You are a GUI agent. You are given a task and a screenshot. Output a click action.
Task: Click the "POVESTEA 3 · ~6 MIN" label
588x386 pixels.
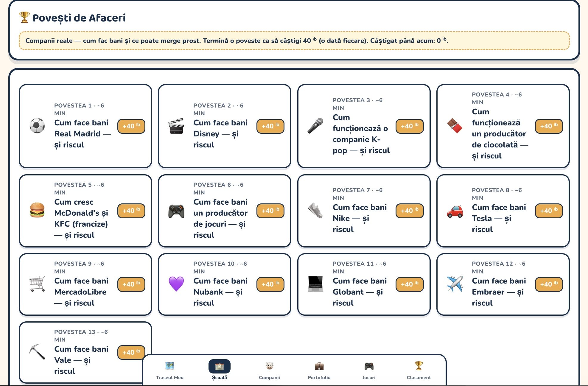pos(357,104)
